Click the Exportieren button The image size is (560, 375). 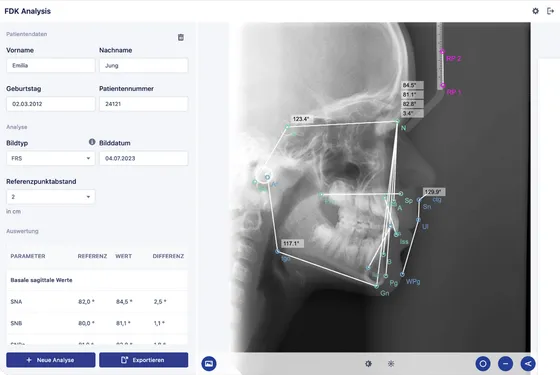tap(144, 360)
